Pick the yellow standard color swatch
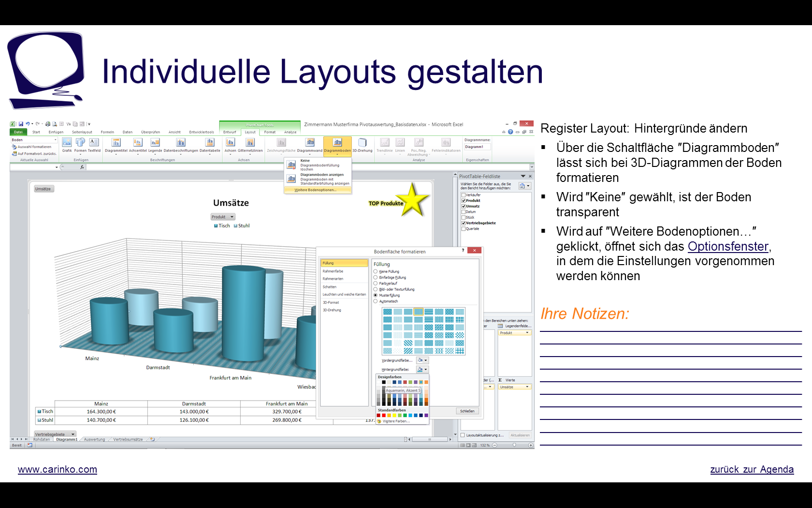The width and height of the screenshot is (812, 508). click(x=394, y=415)
